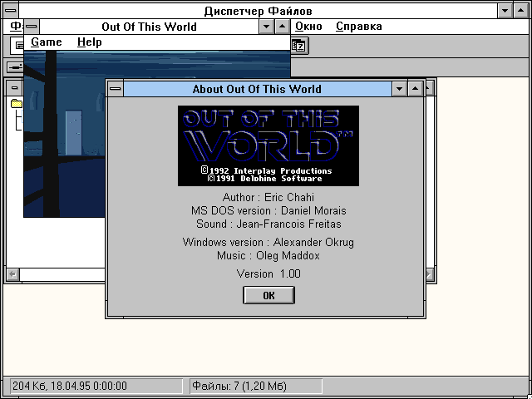532x399 pixels.
Task: Click the left scroll arrow in the directory pane
Action: point(13,274)
